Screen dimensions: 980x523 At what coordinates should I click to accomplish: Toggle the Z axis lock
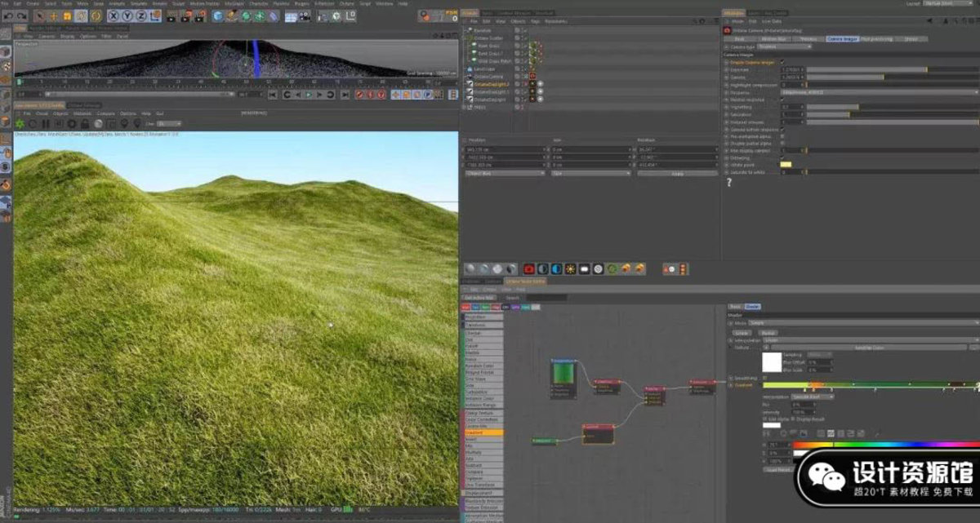pyautogui.click(x=140, y=16)
